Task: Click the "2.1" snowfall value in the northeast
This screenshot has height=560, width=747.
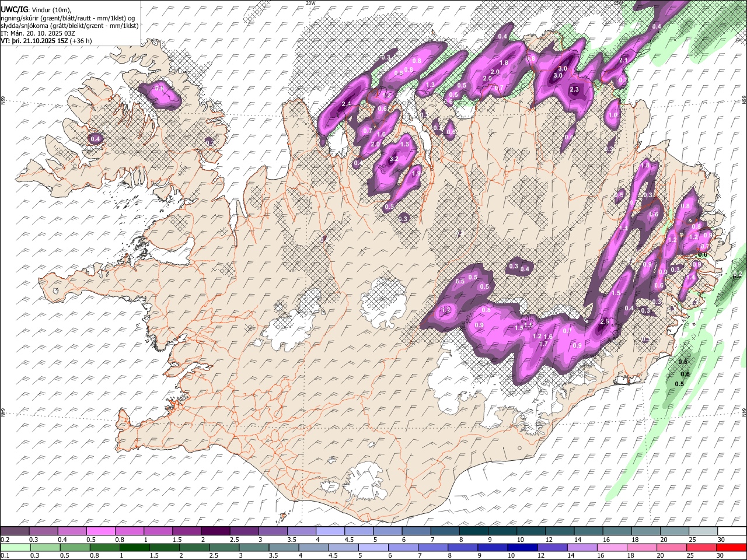Action: click(x=623, y=60)
